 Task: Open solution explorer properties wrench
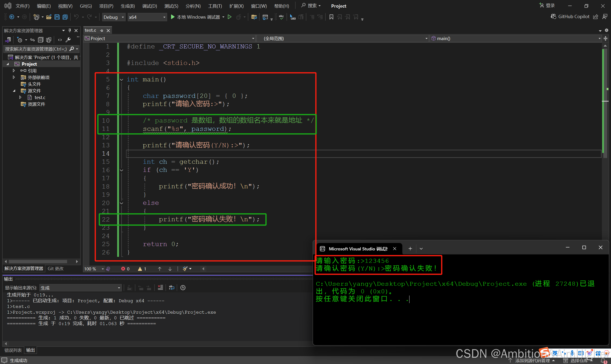coord(68,40)
